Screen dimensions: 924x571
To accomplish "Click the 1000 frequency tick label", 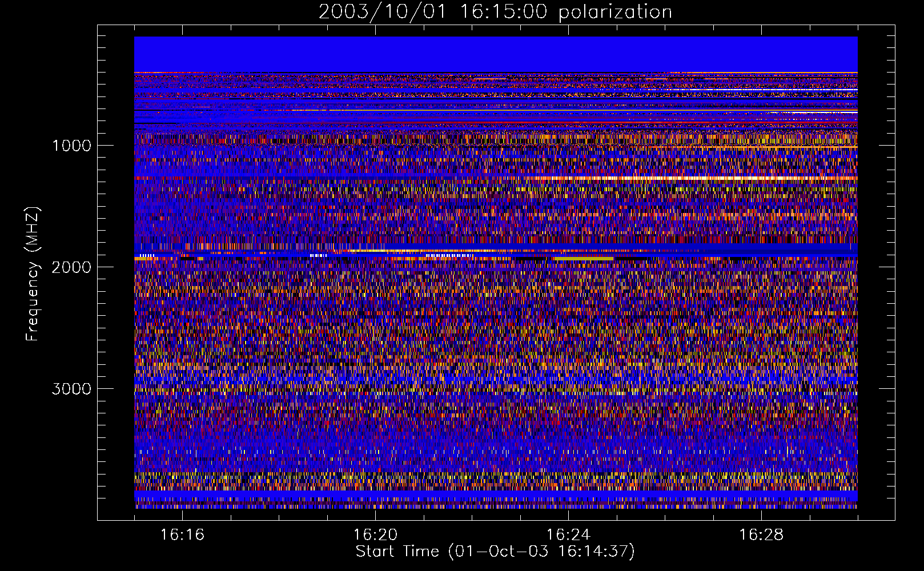I will click(71, 146).
